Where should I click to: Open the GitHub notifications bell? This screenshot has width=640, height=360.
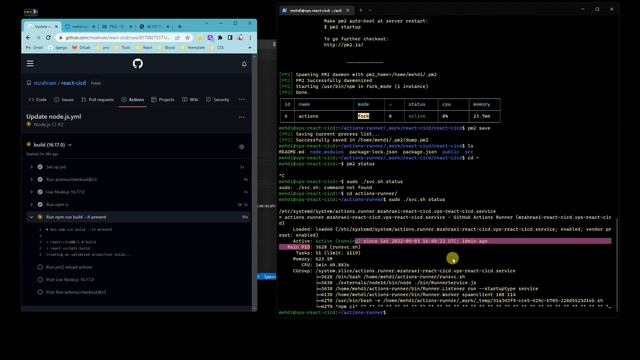pyautogui.click(x=244, y=64)
